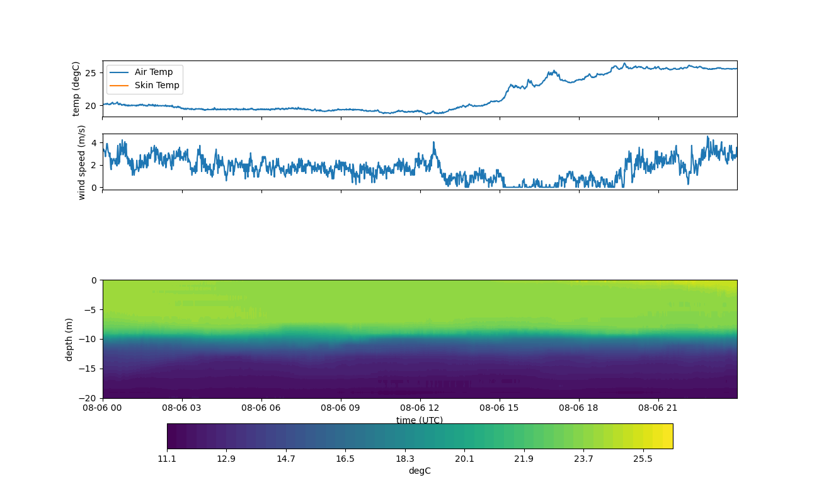Screen dimensions: 819x504
Task: Click the 25.5 colorbar tick label
Action: coord(643,459)
